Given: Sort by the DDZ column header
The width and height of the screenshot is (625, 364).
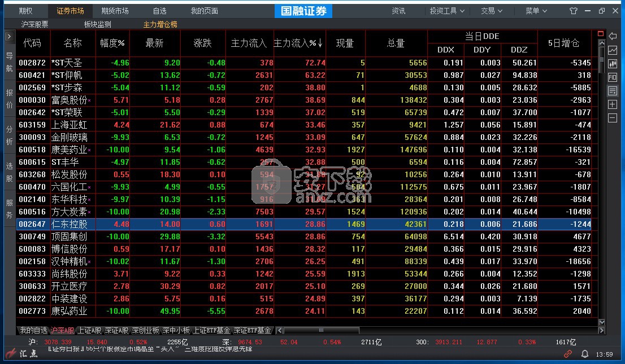Looking at the screenshot, I should (519, 50).
